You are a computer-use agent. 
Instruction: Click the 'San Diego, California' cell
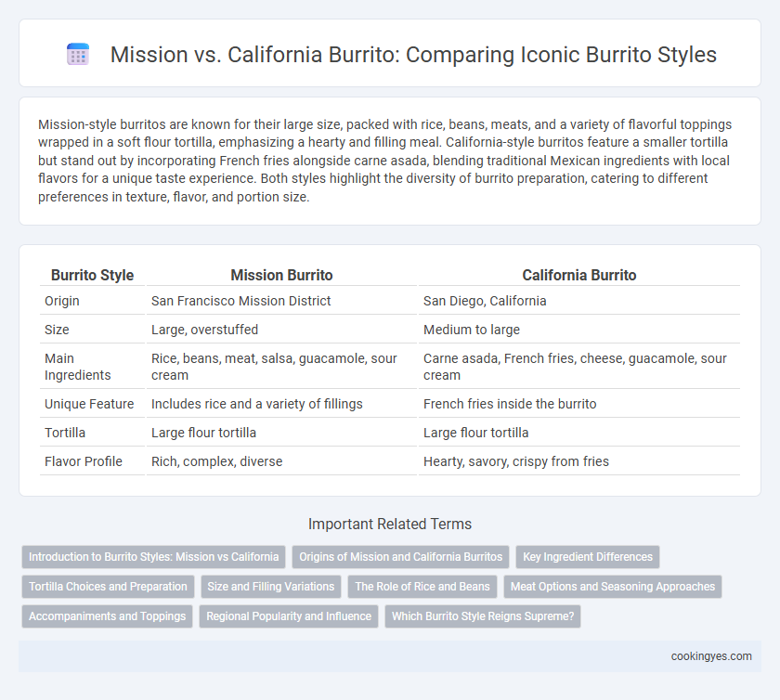point(579,301)
